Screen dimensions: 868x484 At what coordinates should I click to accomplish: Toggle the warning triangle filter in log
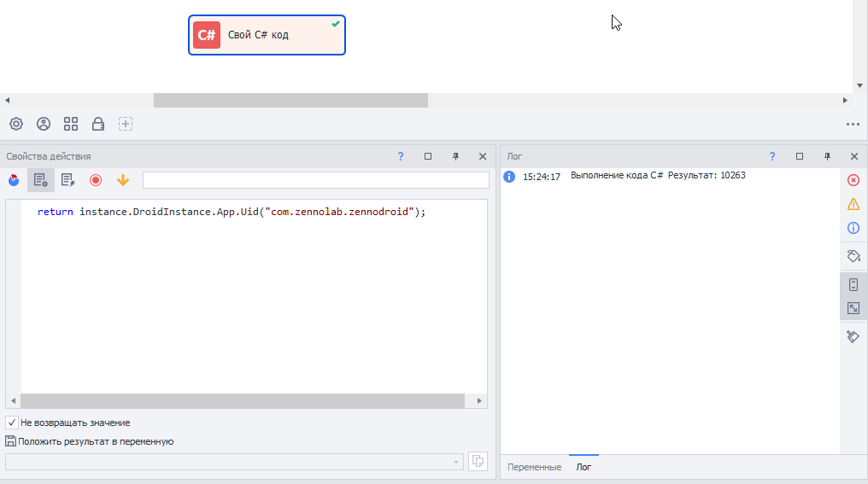tap(853, 204)
